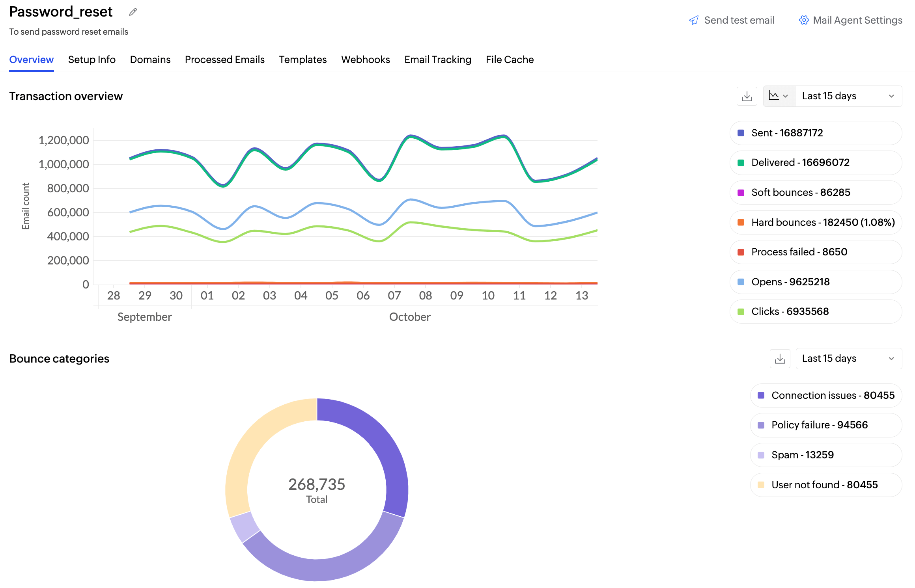Image resolution: width=915 pixels, height=588 pixels.
Task: Click the Send test email link
Action: pyautogui.click(x=739, y=20)
